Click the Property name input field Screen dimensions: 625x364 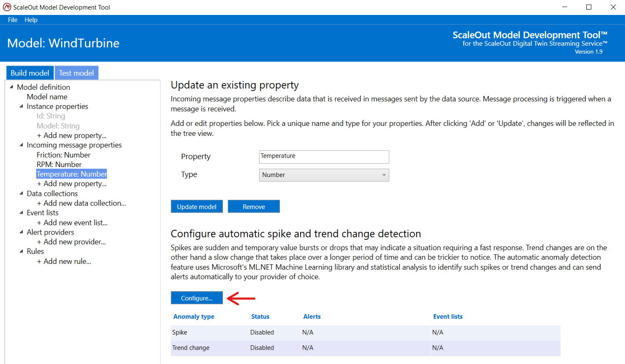tap(324, 157)
